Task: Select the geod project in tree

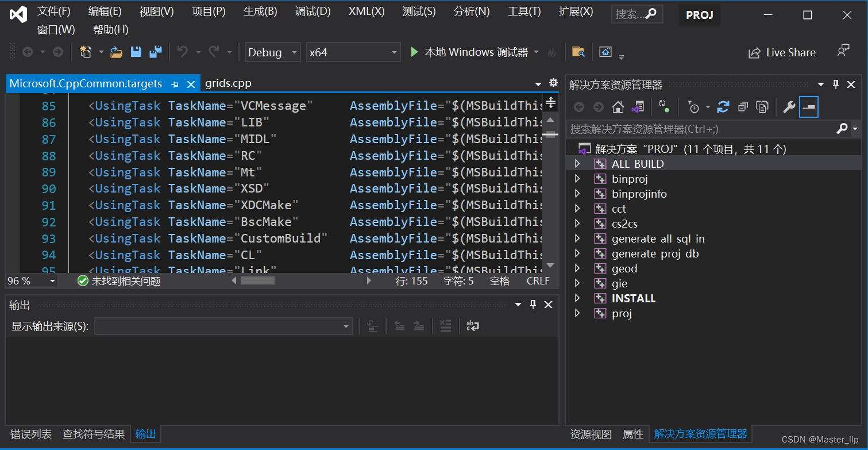Action: (x=624, y=268)
